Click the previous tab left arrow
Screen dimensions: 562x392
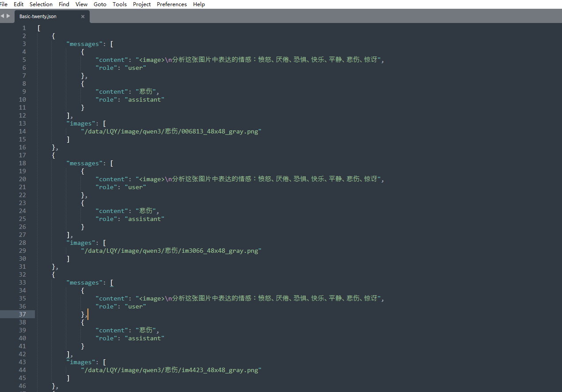(2, 16)
